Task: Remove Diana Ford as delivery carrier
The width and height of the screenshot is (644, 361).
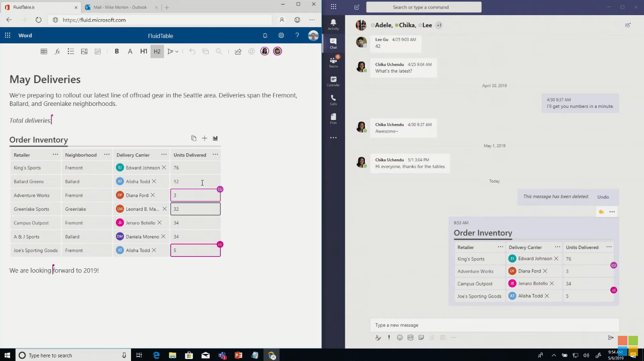Action: pyautogui.click(x=152, y=195)
